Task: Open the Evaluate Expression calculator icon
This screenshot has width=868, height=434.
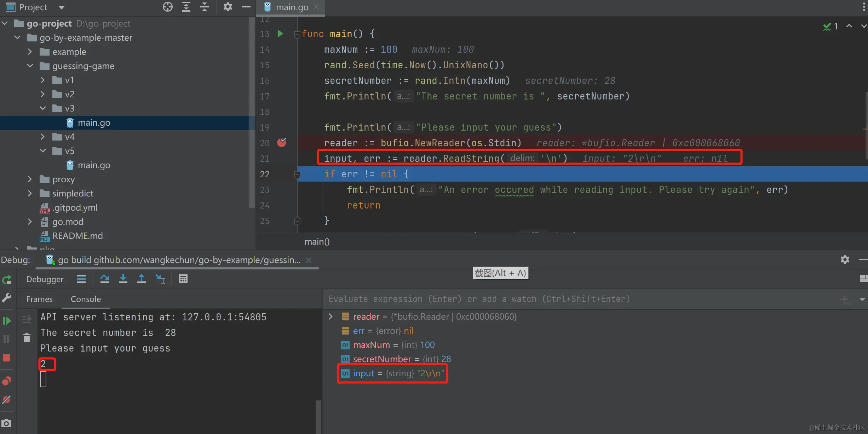Action: coord(183,279)
